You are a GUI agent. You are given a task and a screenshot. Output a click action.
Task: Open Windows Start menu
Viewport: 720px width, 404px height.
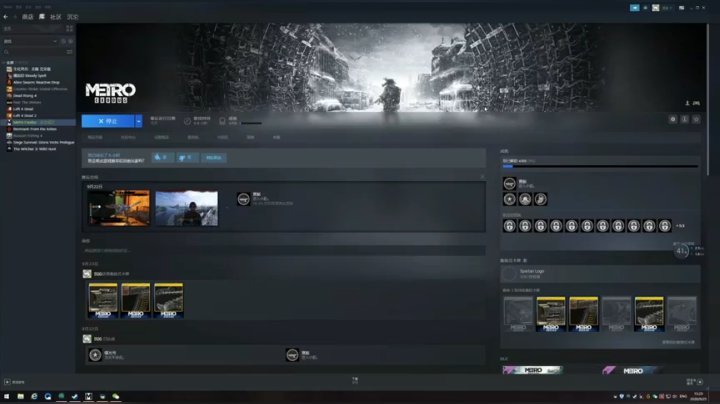pyautogui.click(x=6, y=396)
